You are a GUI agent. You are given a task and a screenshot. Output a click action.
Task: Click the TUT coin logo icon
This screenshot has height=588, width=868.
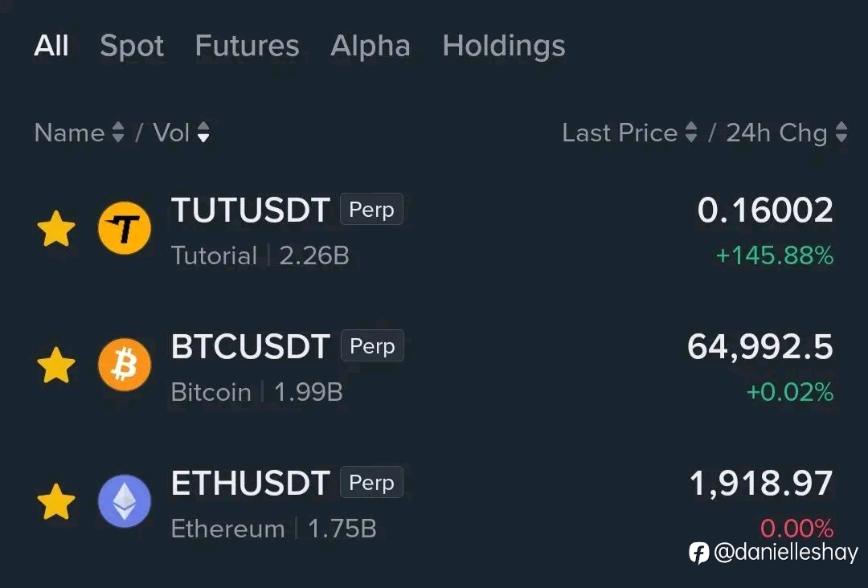point(125,228)
